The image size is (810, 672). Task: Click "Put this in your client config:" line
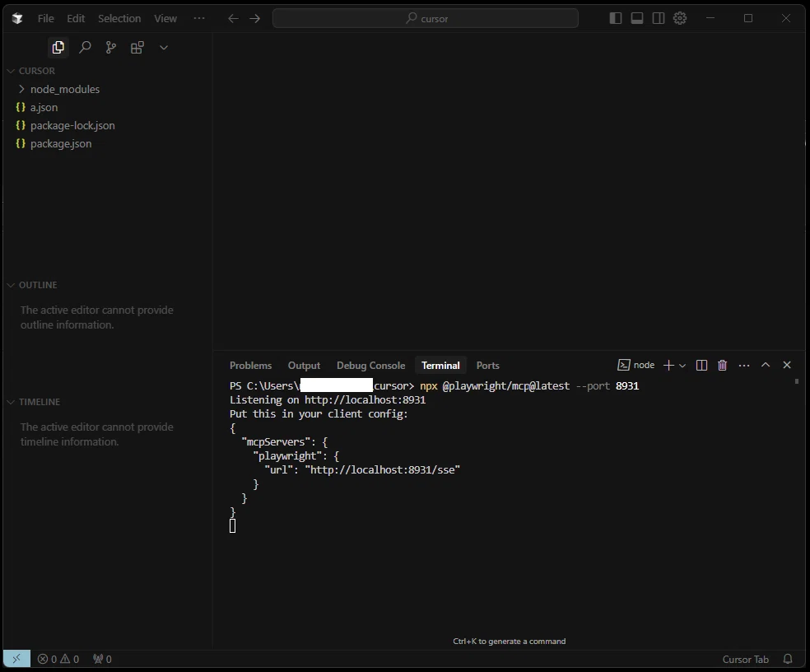(319, 413)
